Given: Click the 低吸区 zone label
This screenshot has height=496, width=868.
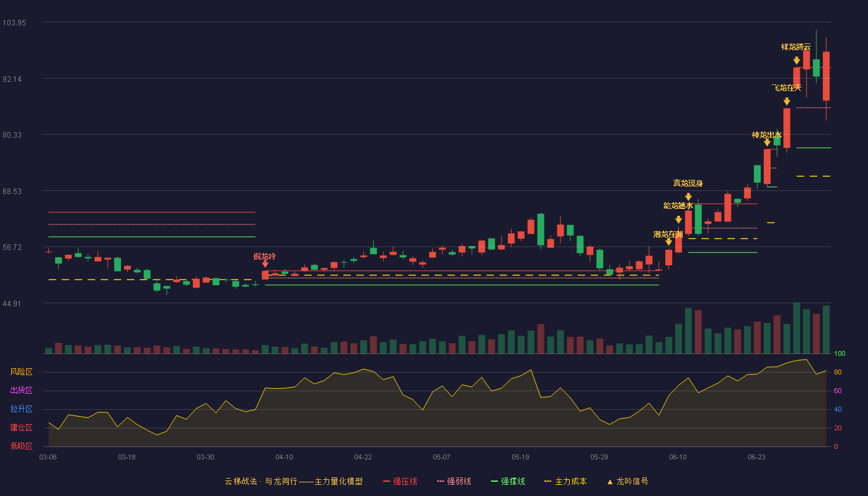Looking at the screenshot, I should point(21,446).
